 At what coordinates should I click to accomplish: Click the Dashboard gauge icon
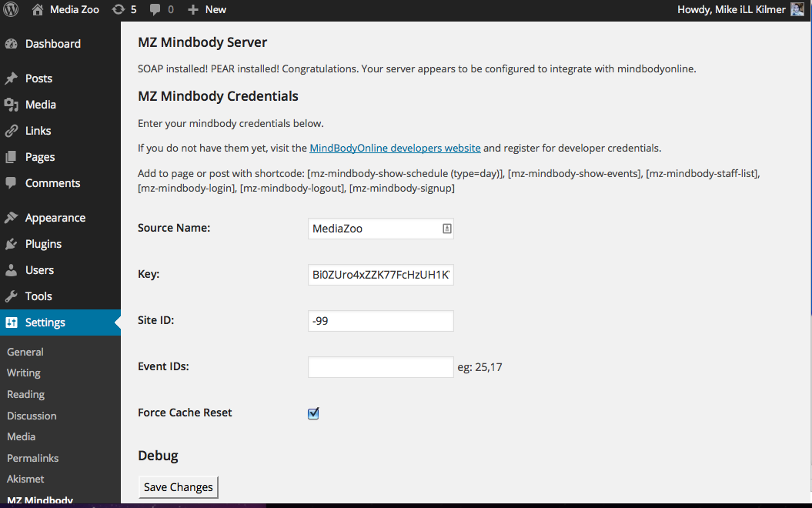pos(11,44)
